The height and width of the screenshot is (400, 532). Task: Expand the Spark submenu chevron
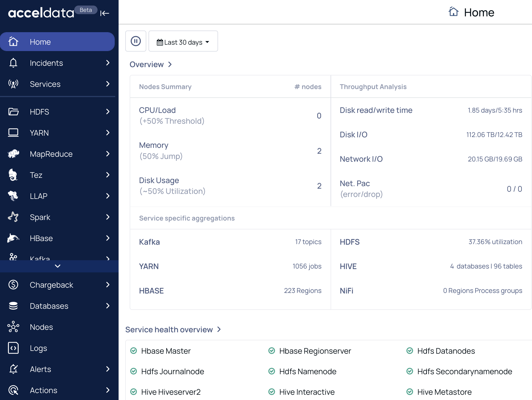click(108, 217)
